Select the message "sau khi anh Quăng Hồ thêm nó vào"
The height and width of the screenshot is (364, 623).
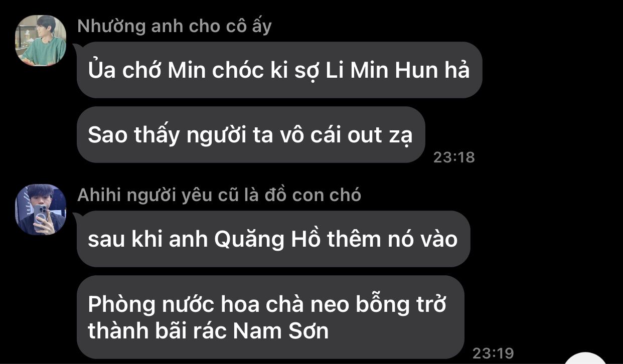(x=273, y=239)
